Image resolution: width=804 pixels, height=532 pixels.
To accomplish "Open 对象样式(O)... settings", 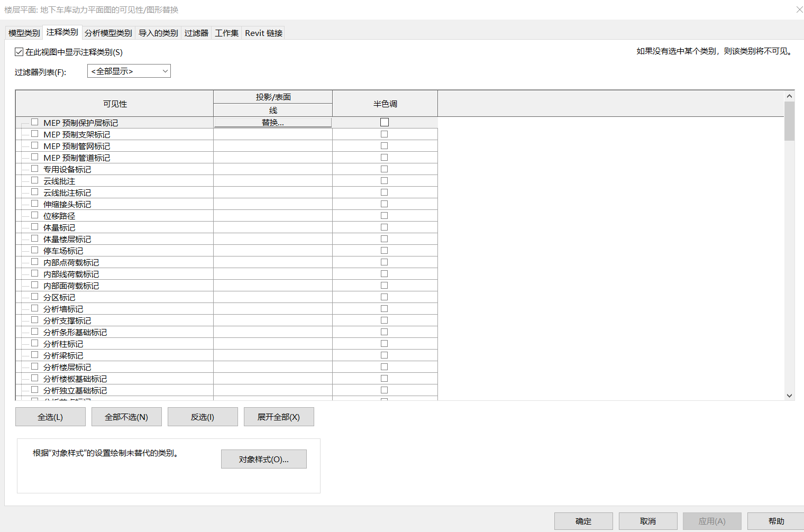I will tap(263, 459).
